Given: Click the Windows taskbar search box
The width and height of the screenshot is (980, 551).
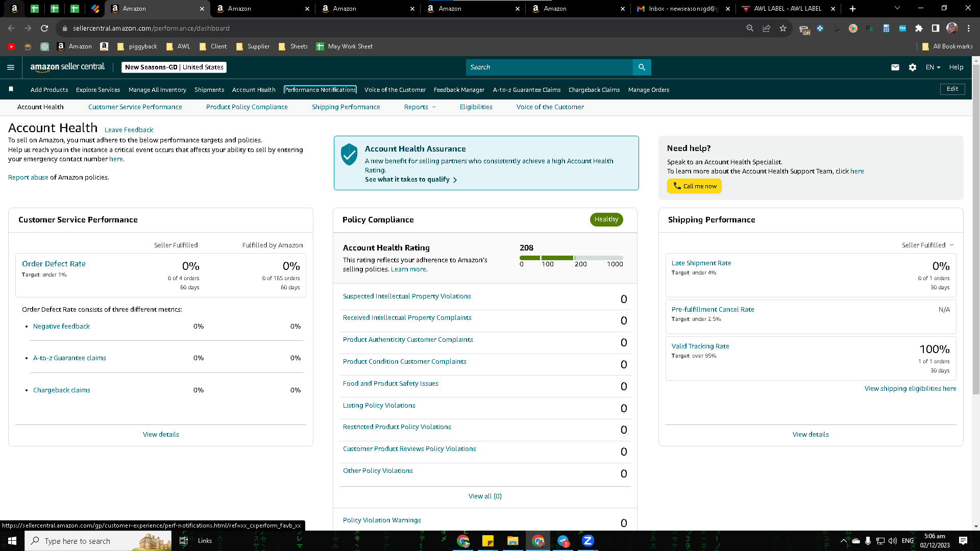Looking at the screenshot, I should [x=98, y=541].
